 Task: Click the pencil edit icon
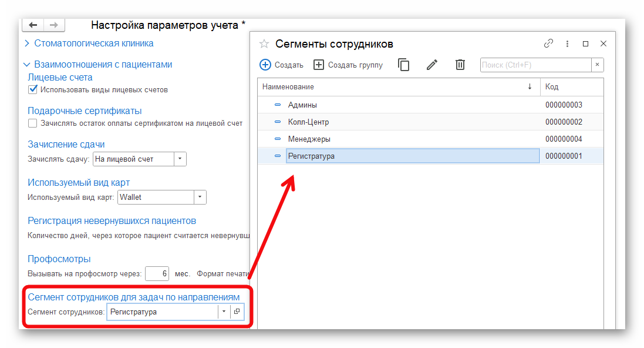(432, 65)
